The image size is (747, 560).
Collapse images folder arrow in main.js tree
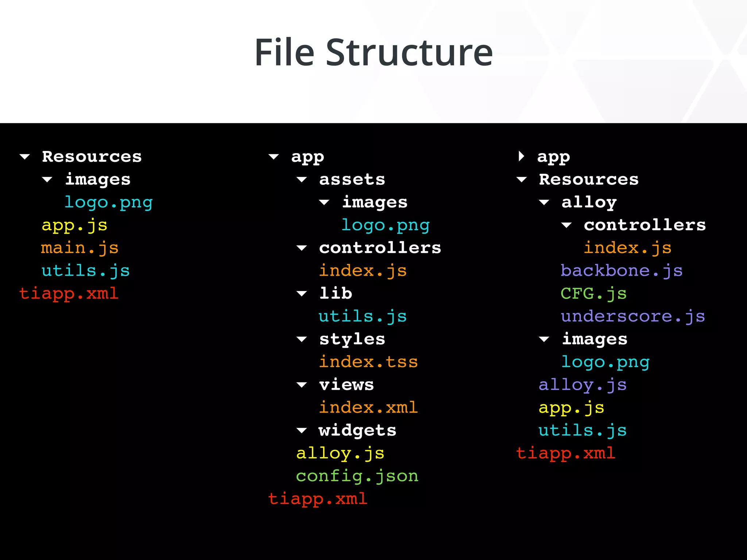[47, 179]
